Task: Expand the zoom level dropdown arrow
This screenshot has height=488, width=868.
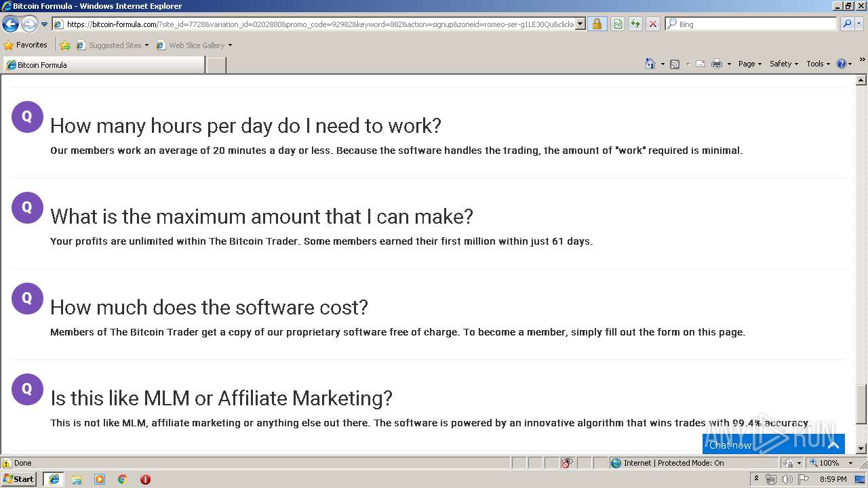Action: pyautogui.click(x=850, y=463)
